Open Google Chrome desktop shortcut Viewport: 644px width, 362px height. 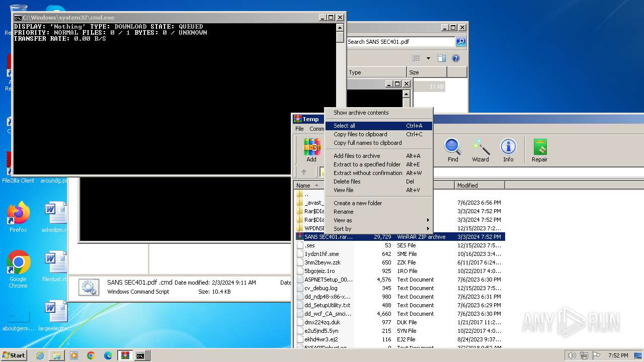click(18, 269)
